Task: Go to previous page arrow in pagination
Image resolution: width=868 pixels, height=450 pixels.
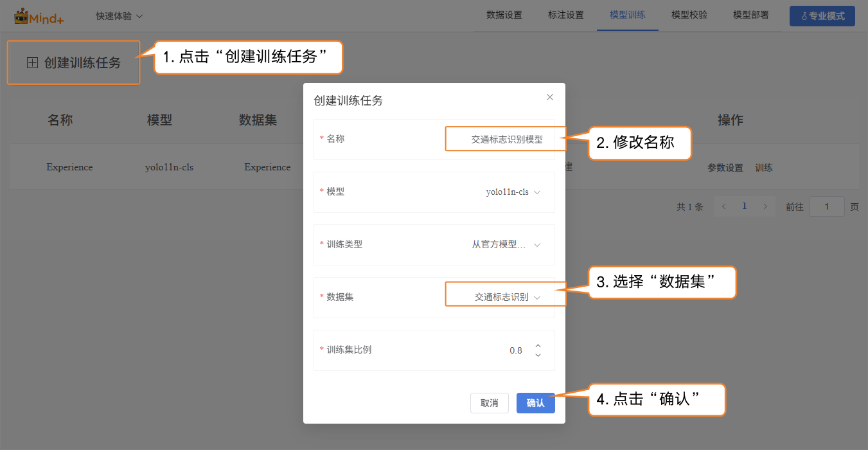Action: (724, 206)
